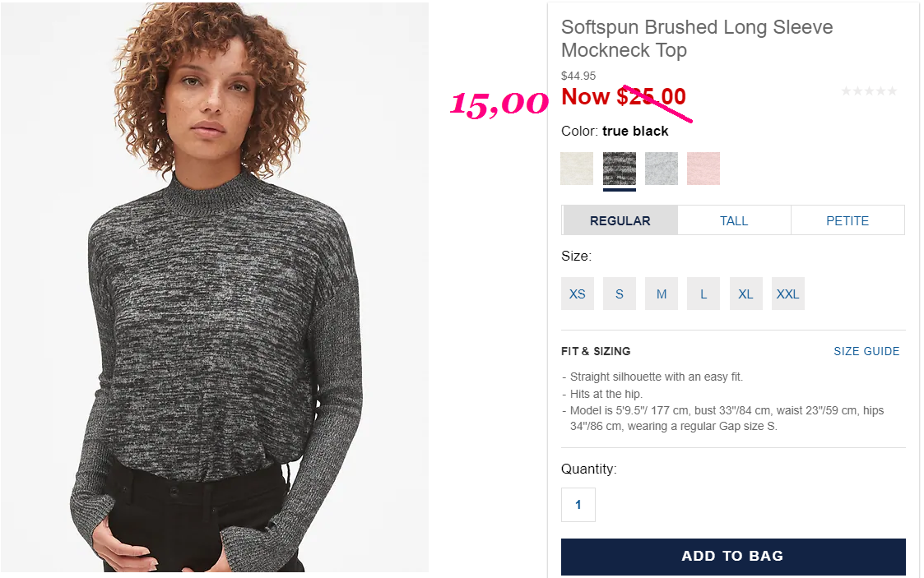Screen dimensions: 924x578
Task: Select size L
Action: pyautogui.click(x=703, y=294)
